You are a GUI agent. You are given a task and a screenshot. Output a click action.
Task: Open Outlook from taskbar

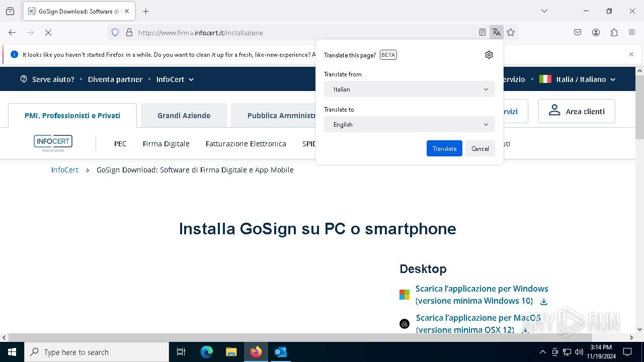click(280, 352)
